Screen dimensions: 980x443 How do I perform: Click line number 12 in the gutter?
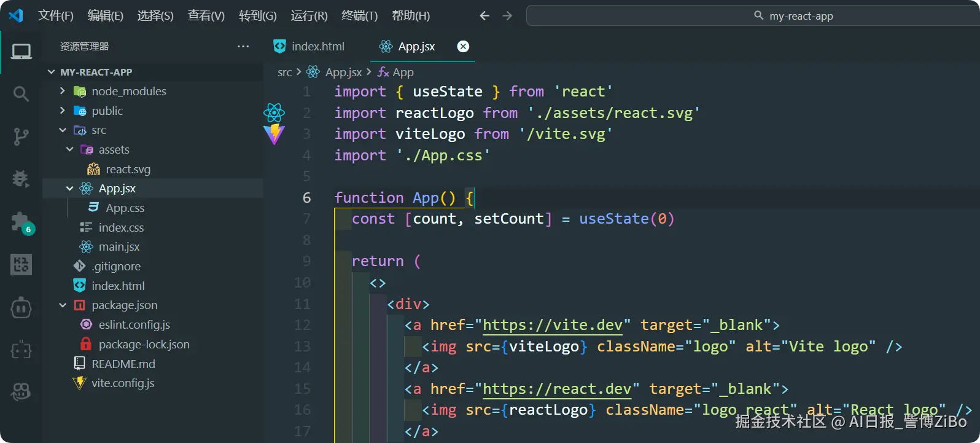point(302,325)
